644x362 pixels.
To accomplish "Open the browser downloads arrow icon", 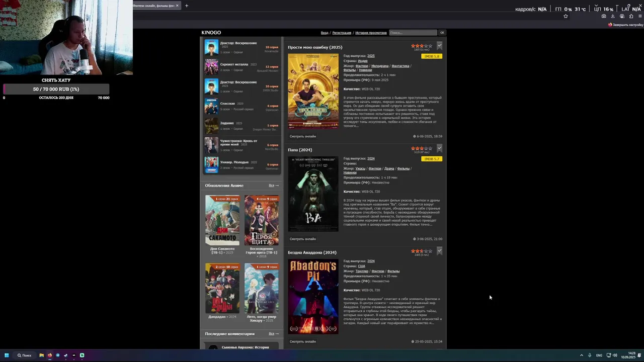I will pos(613,16).
